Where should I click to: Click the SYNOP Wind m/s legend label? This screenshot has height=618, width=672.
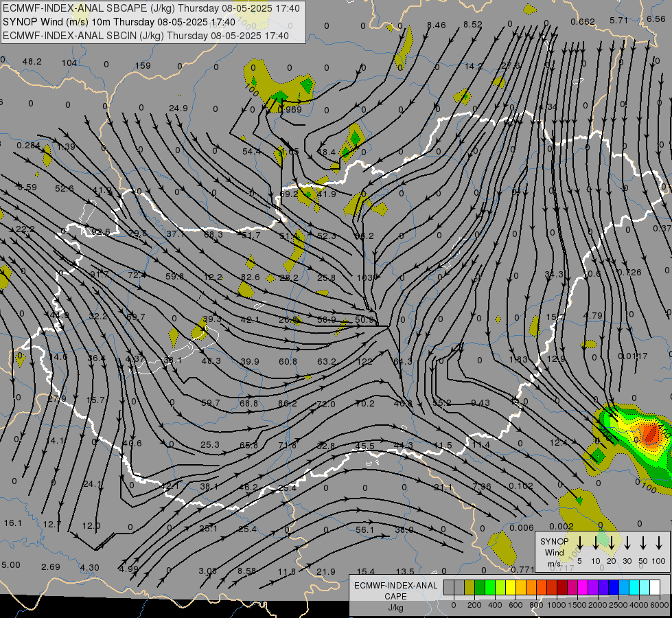pos(554,552)
